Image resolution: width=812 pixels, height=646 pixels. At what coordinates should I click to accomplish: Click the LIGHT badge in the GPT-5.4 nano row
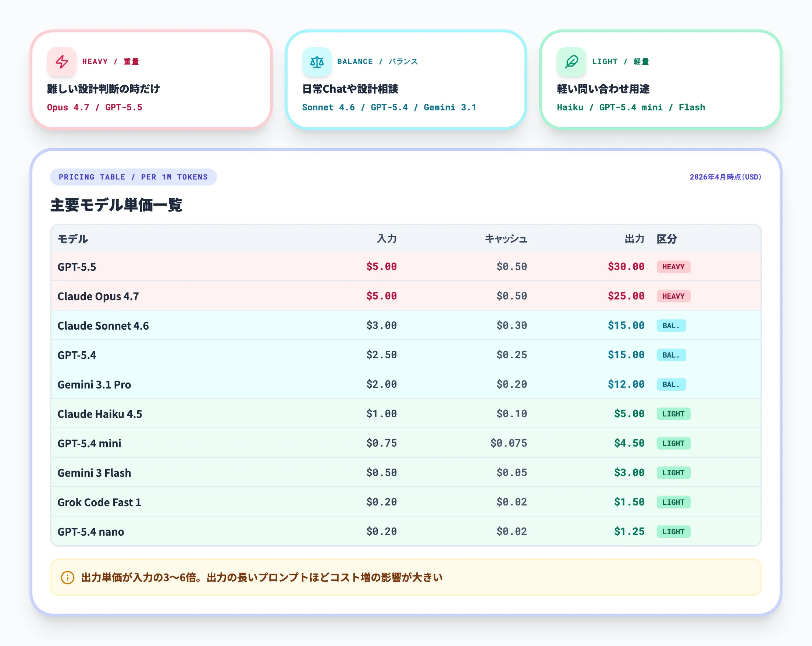tap(673, 531)
